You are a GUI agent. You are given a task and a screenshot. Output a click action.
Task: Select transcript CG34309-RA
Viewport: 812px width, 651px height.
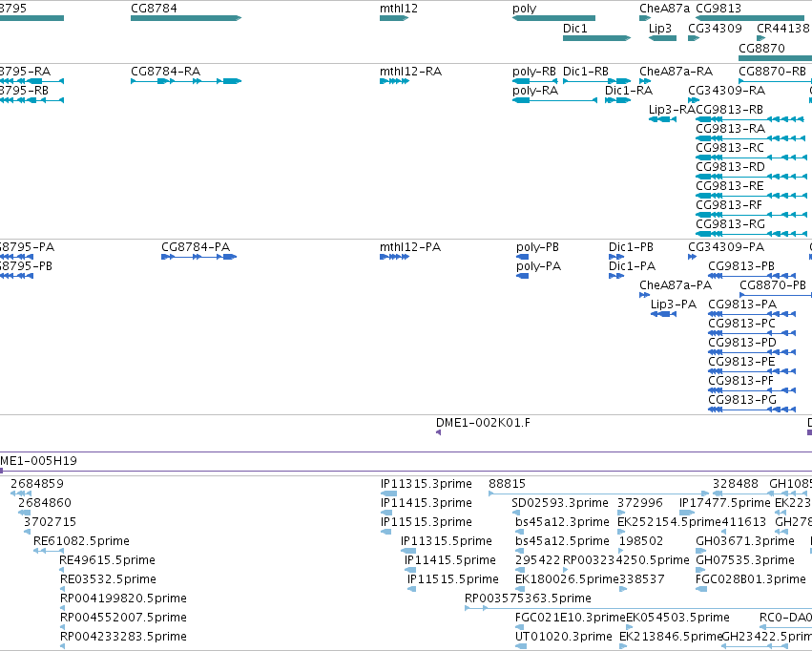click(x=694, y=100)
